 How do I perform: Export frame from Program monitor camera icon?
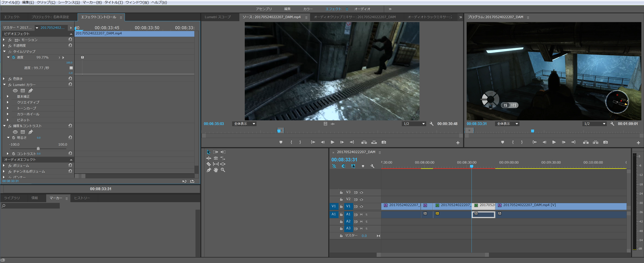click(x=605, y=142)
